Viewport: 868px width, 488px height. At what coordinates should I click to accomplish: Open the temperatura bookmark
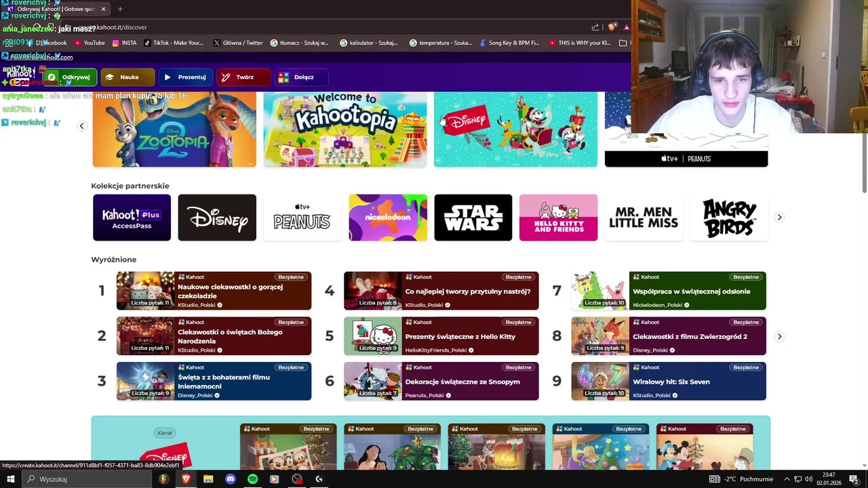click(441, 43)
